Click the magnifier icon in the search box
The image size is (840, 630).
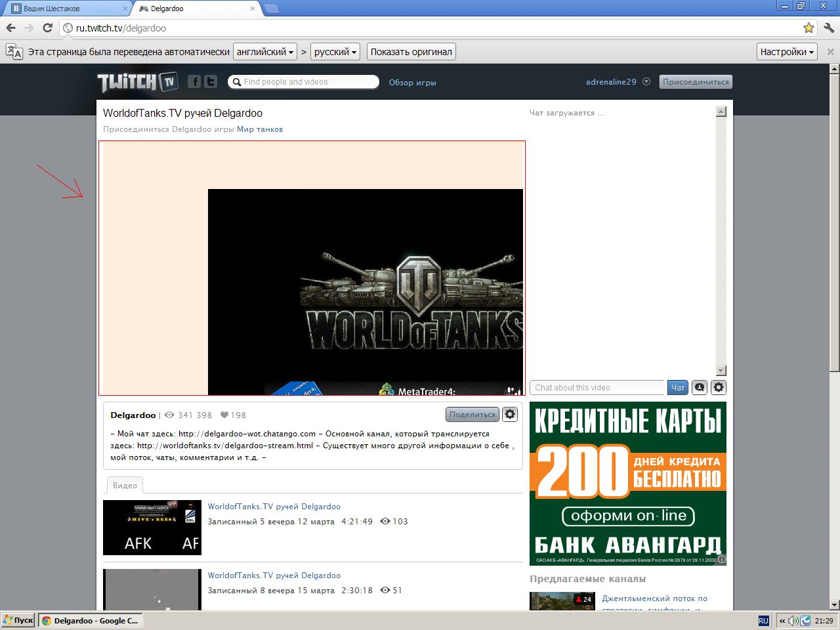pyautogui.click(x=236, y=82)
